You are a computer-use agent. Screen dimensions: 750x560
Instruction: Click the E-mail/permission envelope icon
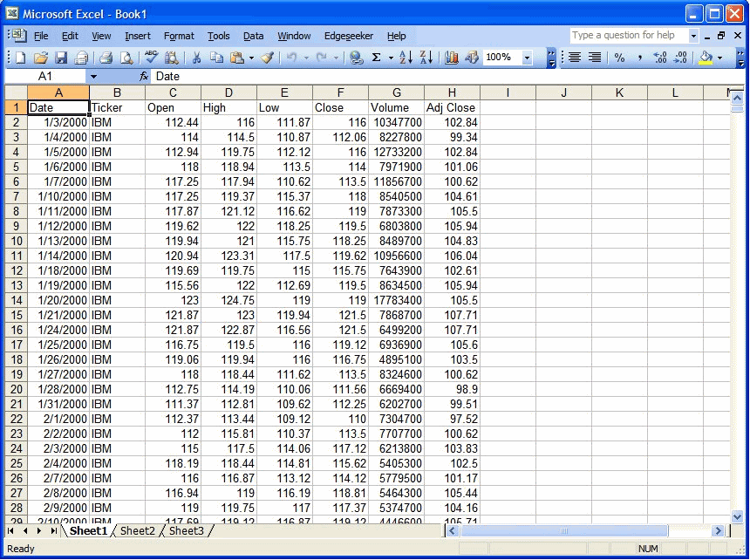[81, 58]
